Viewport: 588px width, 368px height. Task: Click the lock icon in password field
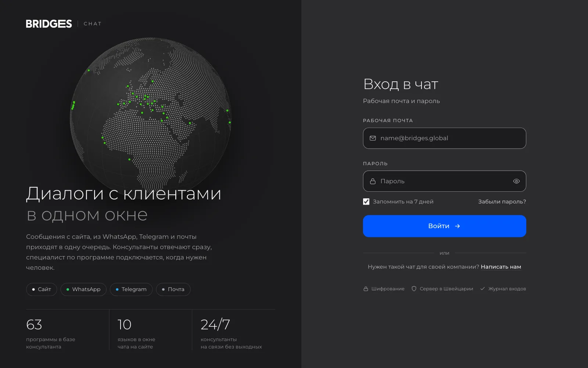pos(373,181)
